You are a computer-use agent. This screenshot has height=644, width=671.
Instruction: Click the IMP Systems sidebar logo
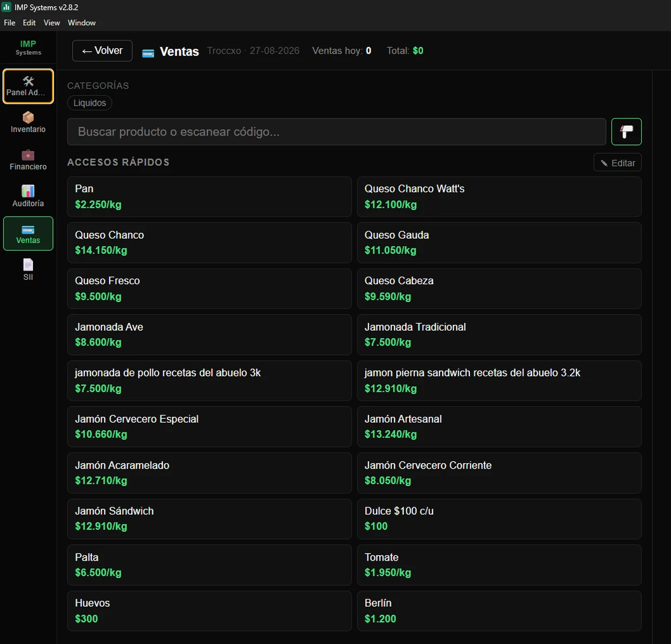[x=28, y=48]
